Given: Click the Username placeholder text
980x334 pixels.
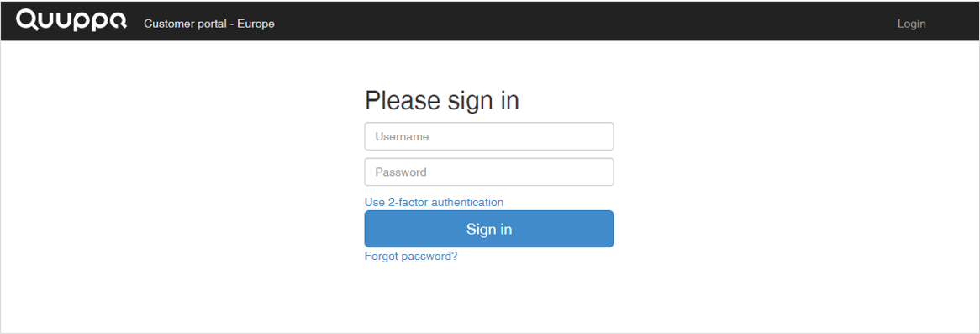Looking at the screenshot, I should coord(402,136).
